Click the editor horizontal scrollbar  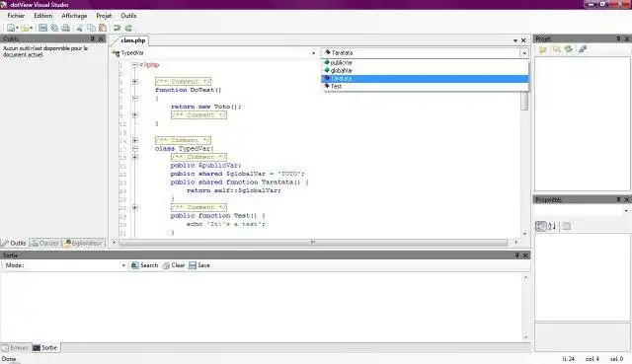pyautogui.click(x=312, y=242)
